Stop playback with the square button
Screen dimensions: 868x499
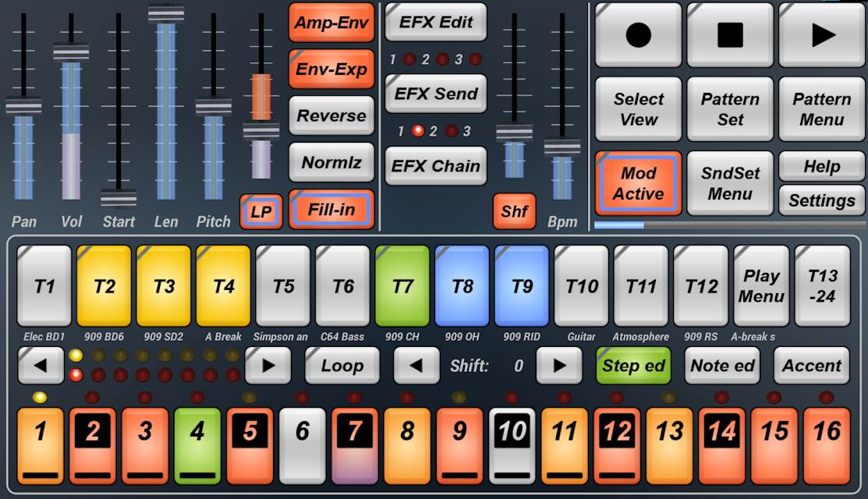[x=730, y=35]
